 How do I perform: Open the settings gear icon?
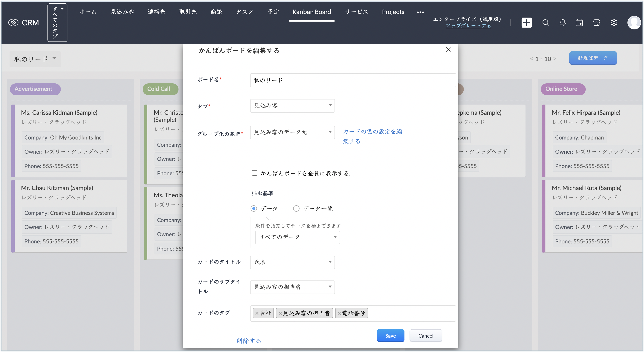[x=614, y=23]
